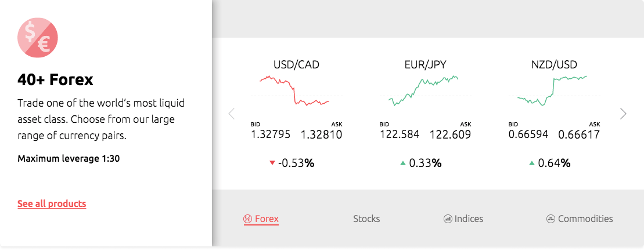The width and height of the screenshot is (644, 251).
Task: Click the Commodities tab icon
Action: coord(551,219)
